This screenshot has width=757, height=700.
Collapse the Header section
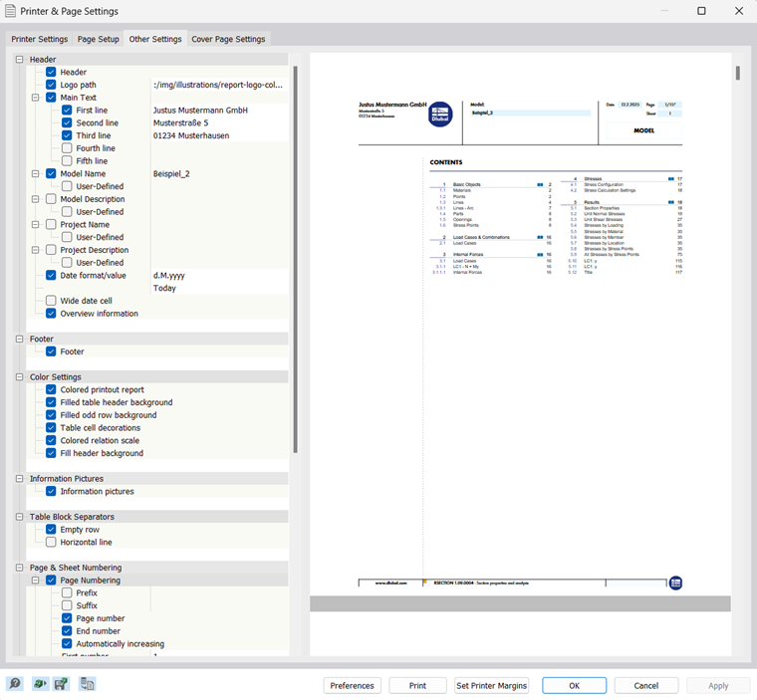tap(19, 60)
